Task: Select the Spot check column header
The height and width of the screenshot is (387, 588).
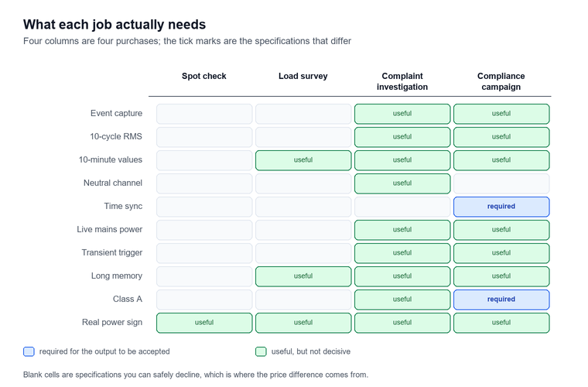Action: coord(204,76)
